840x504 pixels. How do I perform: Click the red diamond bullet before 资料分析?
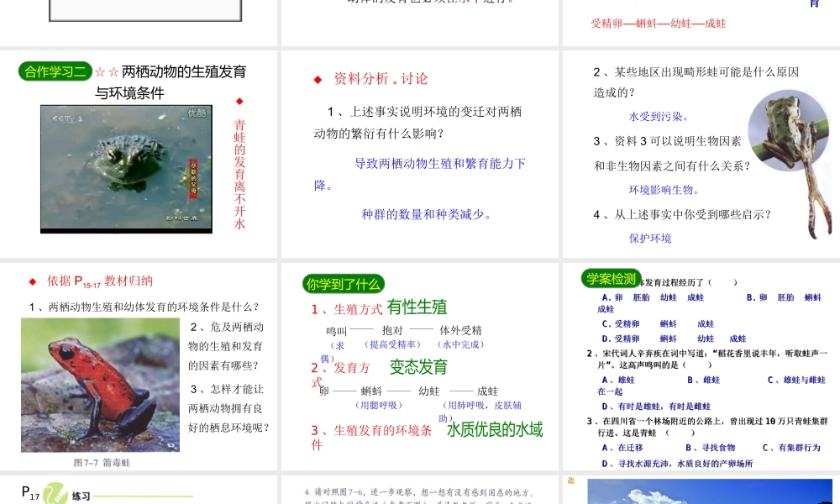pos(318,80)
